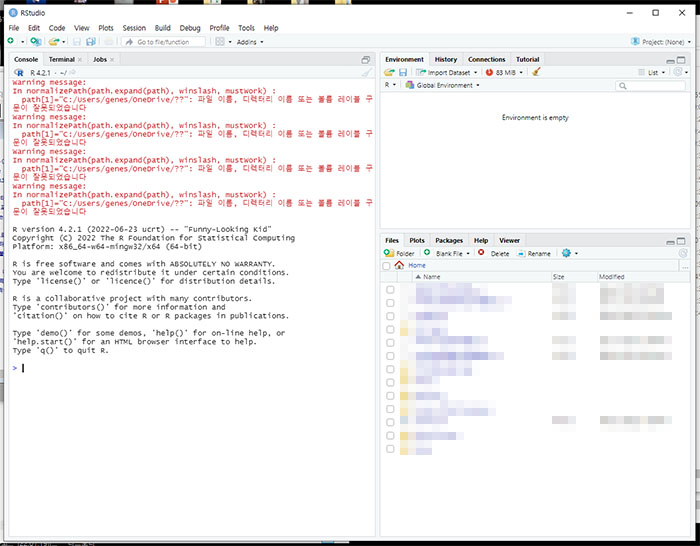
Task: Click the R logo in console header
Action: pyautogui.click(x=19, y=72)
